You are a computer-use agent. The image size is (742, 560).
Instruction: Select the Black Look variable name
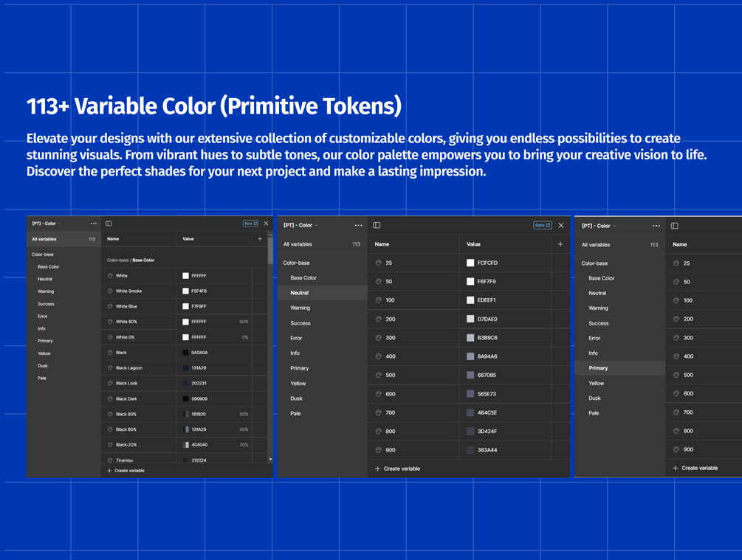[127, 383]
